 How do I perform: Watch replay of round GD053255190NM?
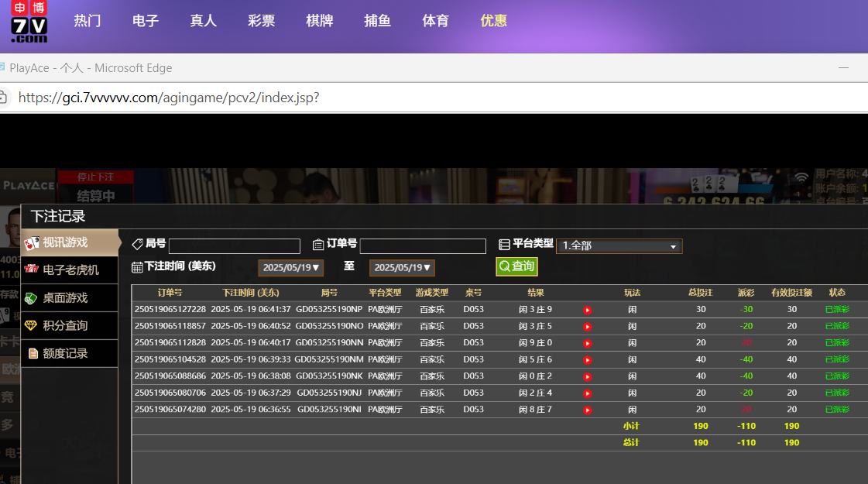pyautogui.click(x=587, y=360)
